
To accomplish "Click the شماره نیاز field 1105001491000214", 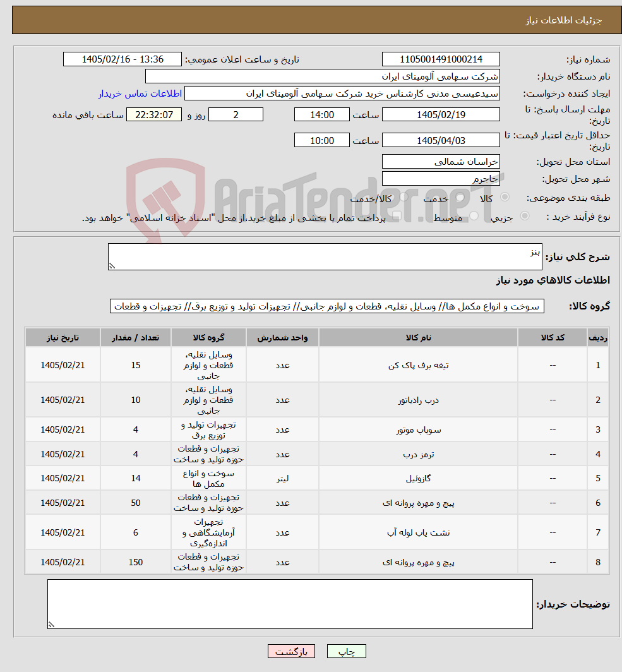I will click(441, 59).
